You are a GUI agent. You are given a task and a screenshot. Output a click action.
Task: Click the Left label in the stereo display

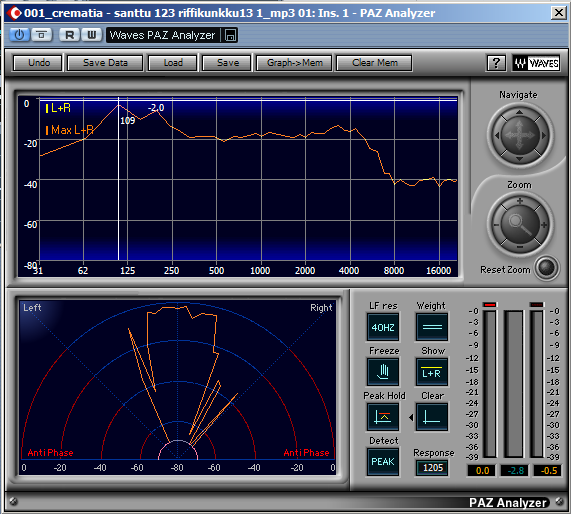pos(32,308)
